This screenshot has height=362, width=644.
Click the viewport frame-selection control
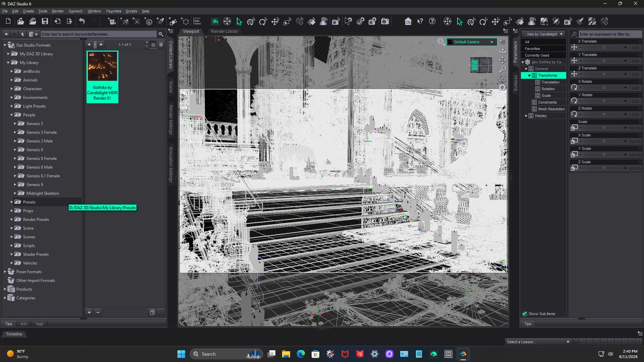(x=502, y=78)
